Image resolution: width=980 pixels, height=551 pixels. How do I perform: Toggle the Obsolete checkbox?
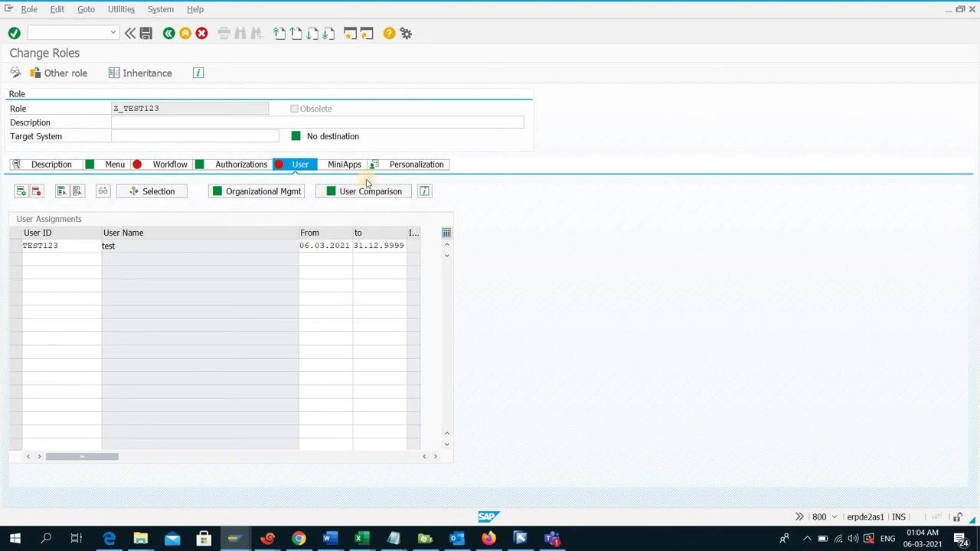click(x=294, y=109)
